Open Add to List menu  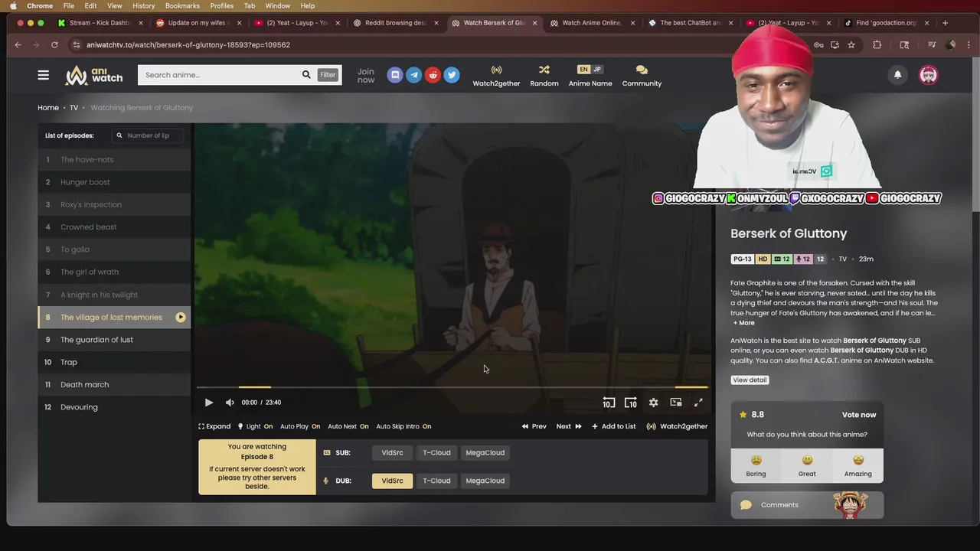click(613, 426)
